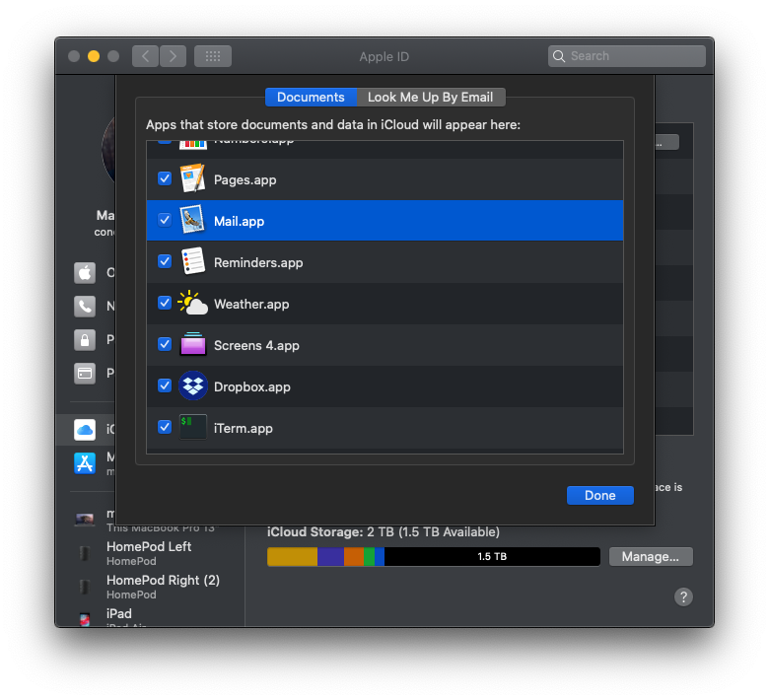The image size is (769, 700).
Task: Click the iTerm terminal icon
Action: pos(192,428)
